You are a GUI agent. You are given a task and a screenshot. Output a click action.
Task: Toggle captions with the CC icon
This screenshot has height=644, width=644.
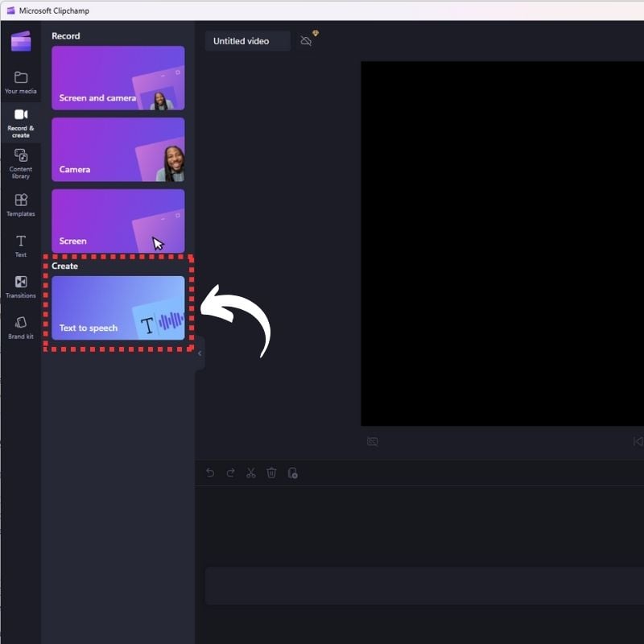[x=373, y=441]
